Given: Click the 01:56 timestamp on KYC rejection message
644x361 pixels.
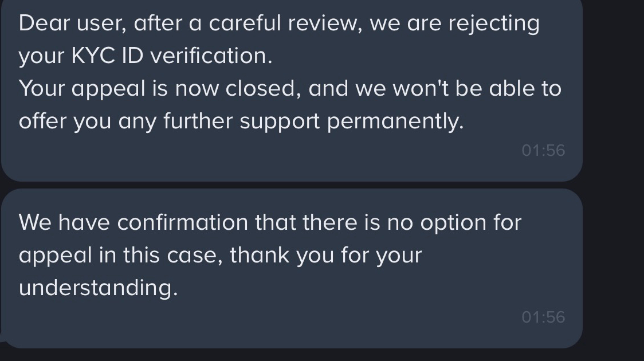Looking at the screenshot, I should (x=543, y=150).
